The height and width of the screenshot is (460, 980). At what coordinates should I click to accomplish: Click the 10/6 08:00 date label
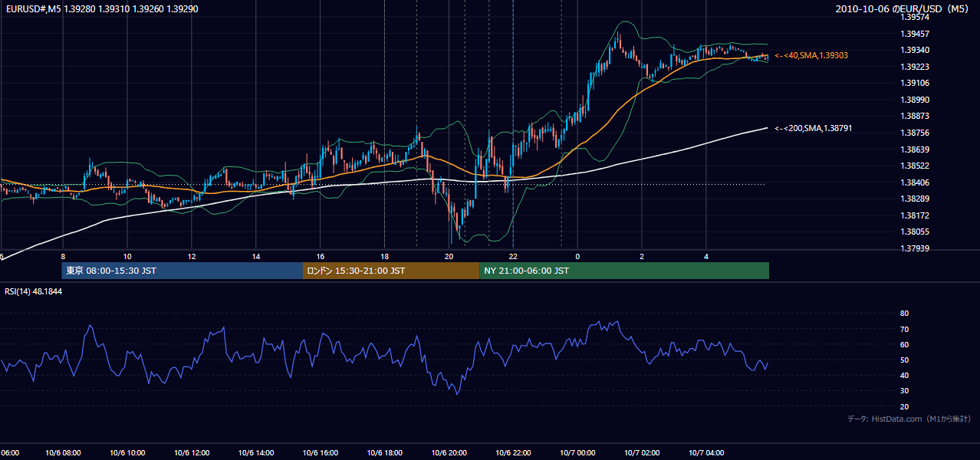63,453
